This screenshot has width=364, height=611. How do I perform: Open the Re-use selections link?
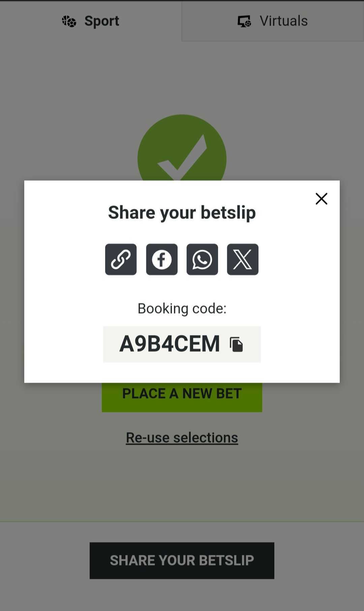pyautogui.click(x=182, y=437)
